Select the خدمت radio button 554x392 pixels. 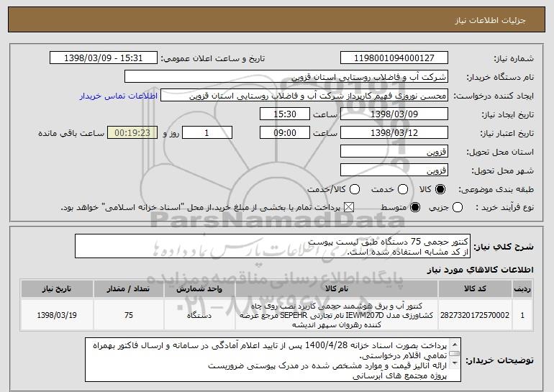click(403, 190)
